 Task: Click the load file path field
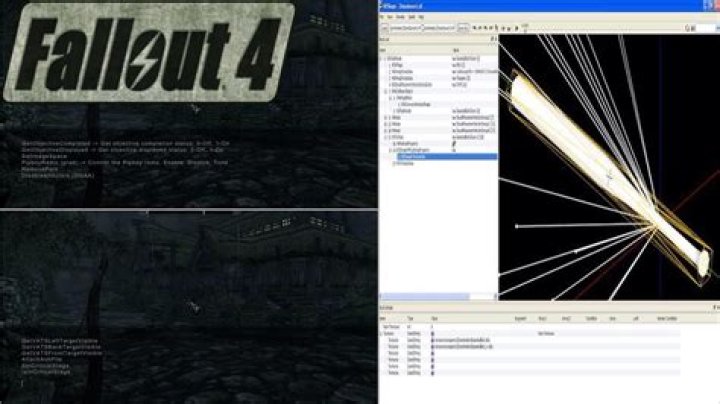pos(406,28)
